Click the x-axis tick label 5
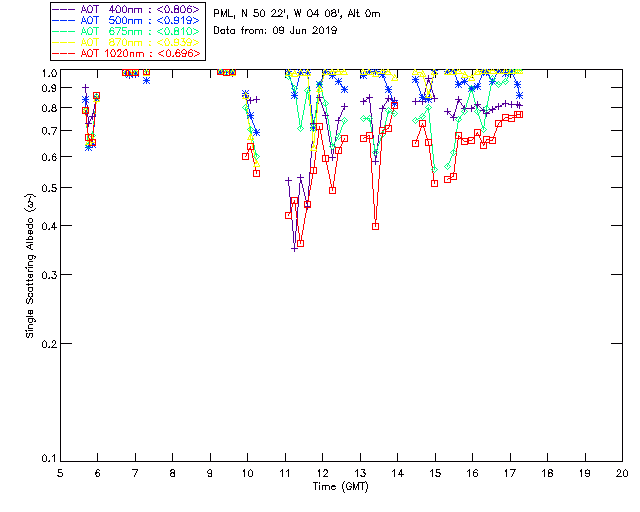 tap(60, 473)
